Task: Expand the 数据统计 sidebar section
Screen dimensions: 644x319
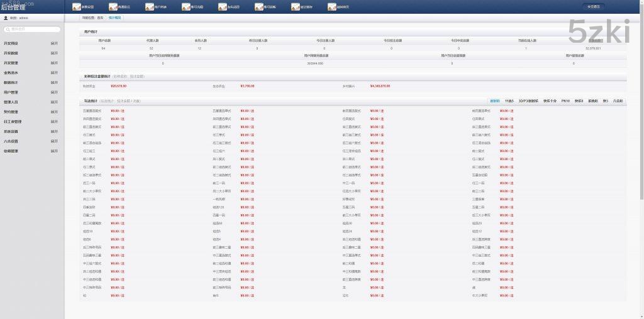Action: click(x=54, y=82)
